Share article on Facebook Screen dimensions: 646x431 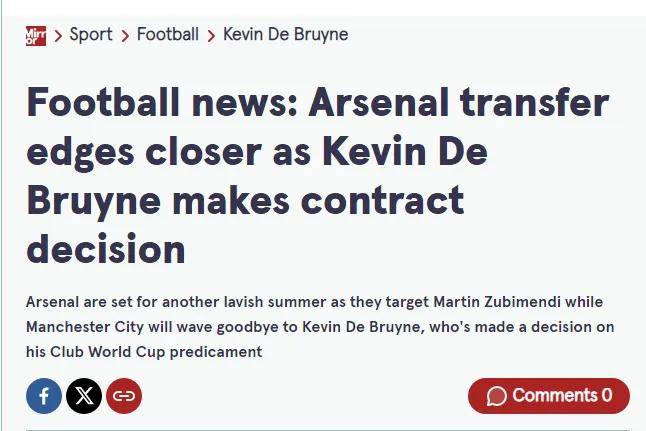[x=44, y=396]
